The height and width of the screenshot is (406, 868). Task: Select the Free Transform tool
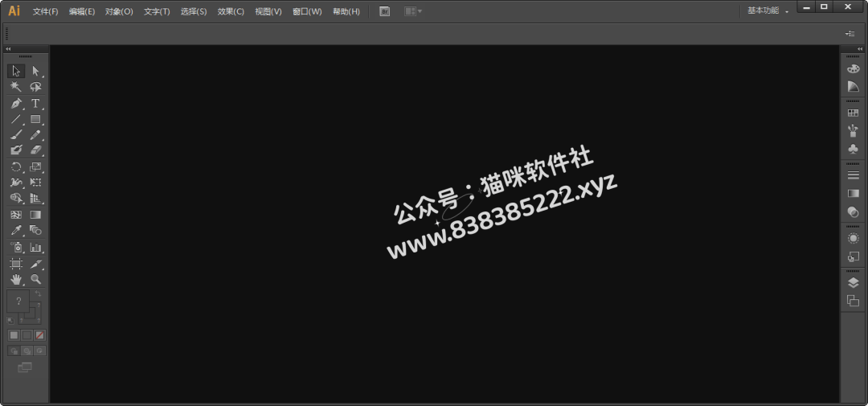click(x=35, y=182)
